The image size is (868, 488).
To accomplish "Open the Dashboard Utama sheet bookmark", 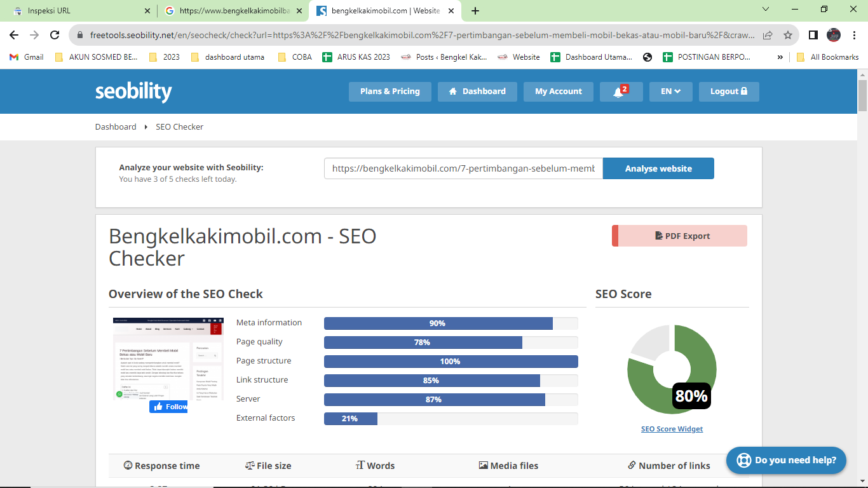I will click(x=591, y=57).
